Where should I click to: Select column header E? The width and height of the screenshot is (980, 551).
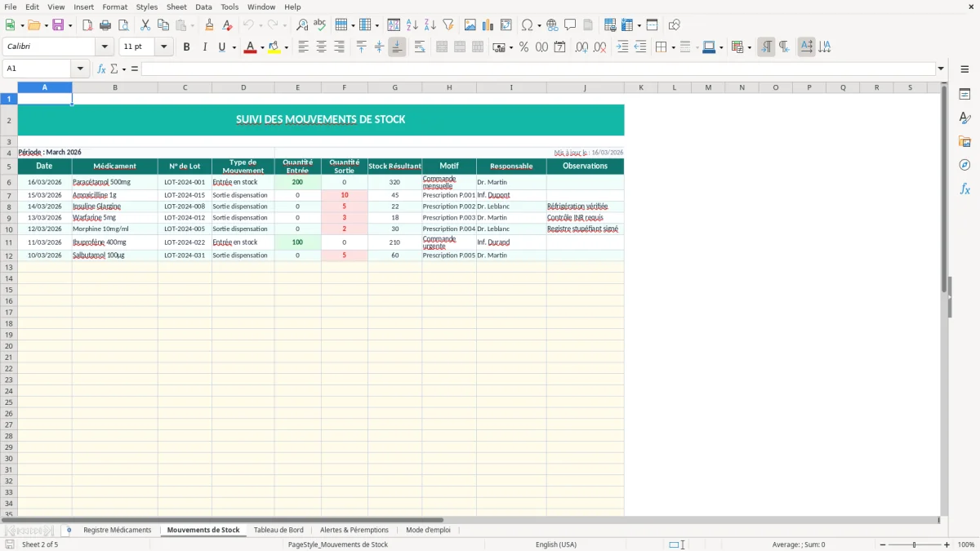pyautogui.click(x=297, y=87)
